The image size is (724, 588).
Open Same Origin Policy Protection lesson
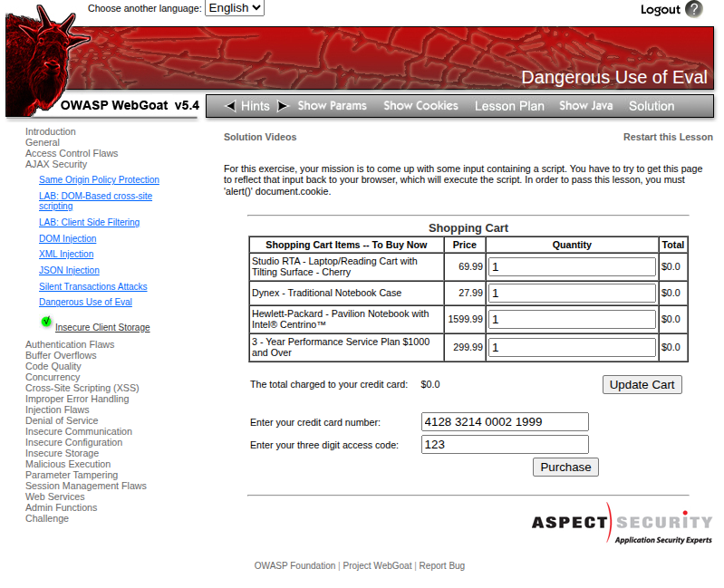(x=99, y=179)
